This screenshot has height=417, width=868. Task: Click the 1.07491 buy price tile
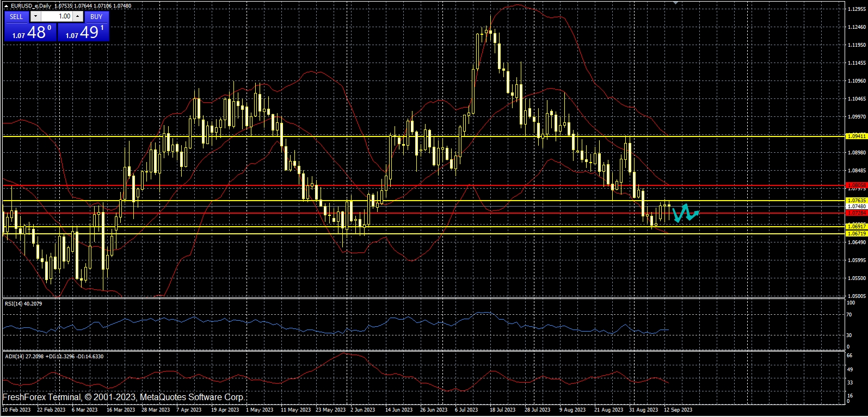coord(83,32)
